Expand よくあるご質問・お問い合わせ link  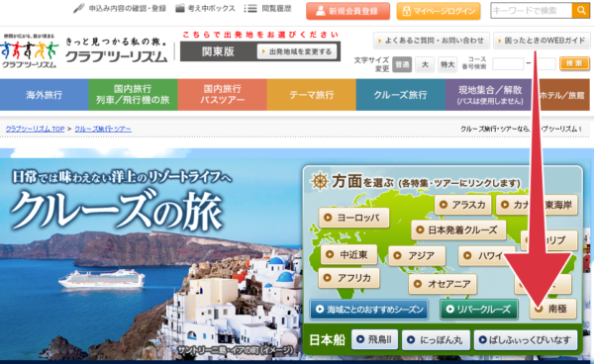432,41
